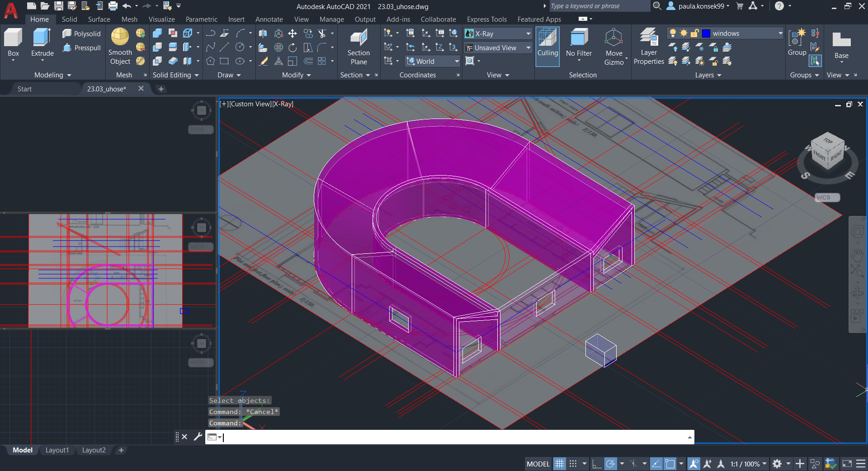Expand the Modeling panel
Viewport: 868px width, 471px height.
[x=52, y=75]
